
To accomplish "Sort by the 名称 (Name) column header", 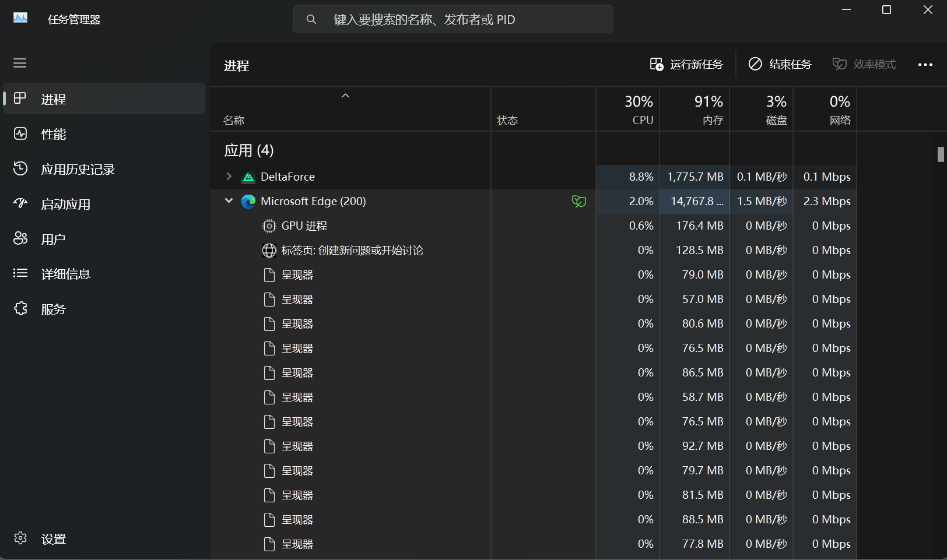I will (350, 110).
